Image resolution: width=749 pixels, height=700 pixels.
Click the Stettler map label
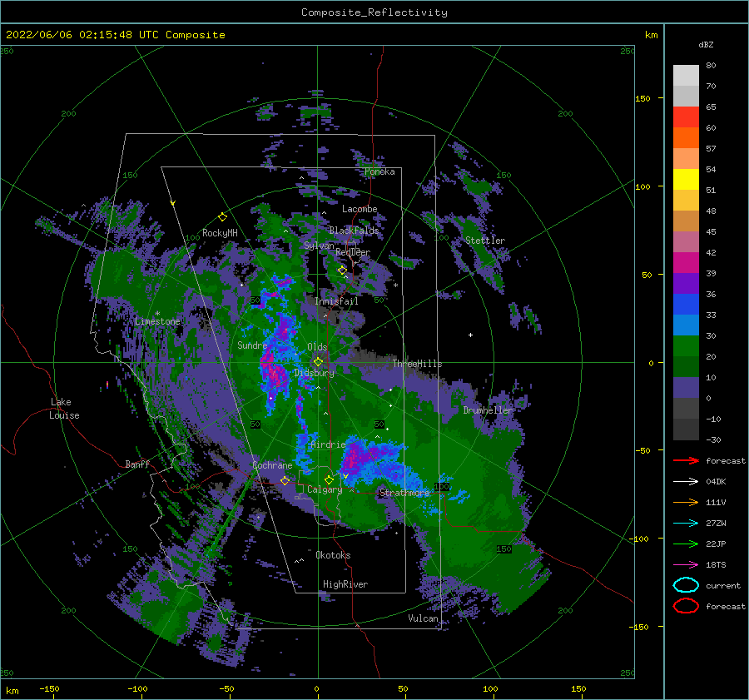point(485,241)
